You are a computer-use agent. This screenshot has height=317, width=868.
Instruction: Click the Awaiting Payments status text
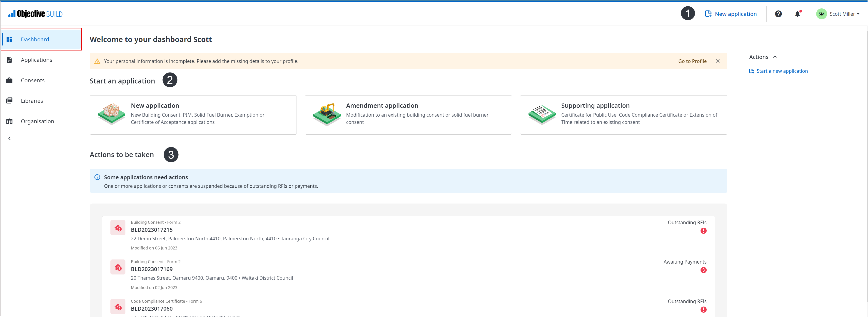pos(685,262)
